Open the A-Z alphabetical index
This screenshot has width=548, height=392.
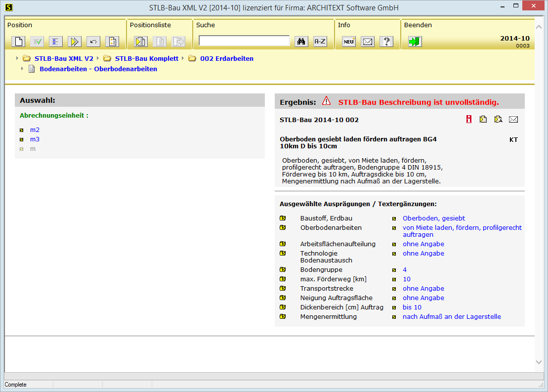pos(320,42)
